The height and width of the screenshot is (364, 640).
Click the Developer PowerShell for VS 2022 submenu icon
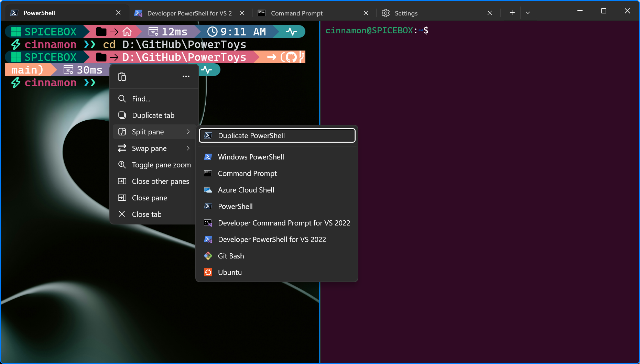208,239
